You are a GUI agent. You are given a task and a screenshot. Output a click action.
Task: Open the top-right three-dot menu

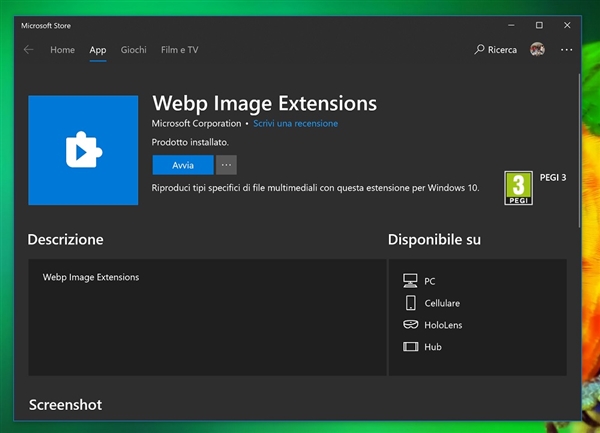coord(566,50)
